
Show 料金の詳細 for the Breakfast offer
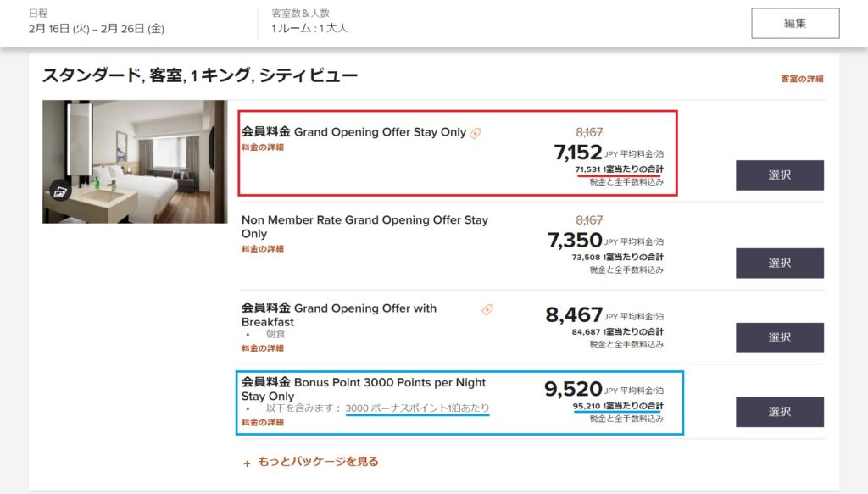[x=263, y=348]
